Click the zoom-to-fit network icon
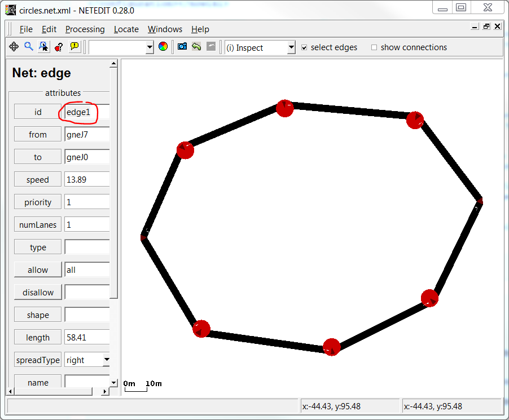The height and width of the screenshot is (420, 509). pyautogui.click(x=43, y=46)
